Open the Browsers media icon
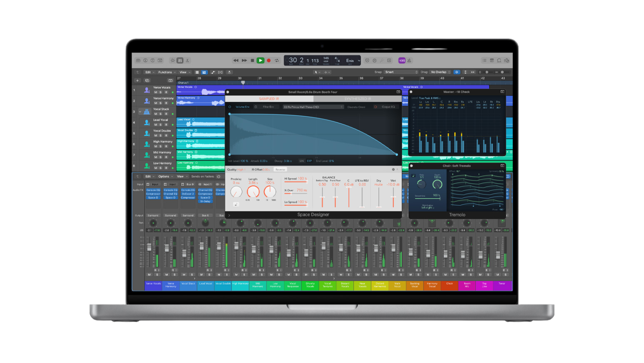The height and width of the screenshot is (363, 644). pos(507,60)
